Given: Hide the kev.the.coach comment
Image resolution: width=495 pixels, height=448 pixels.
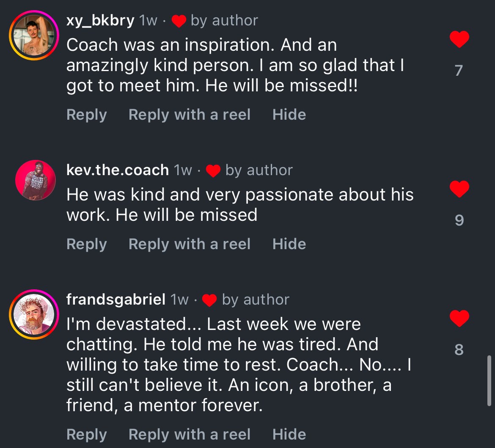Looking at the screenshot, I should (x=289, y=245).
